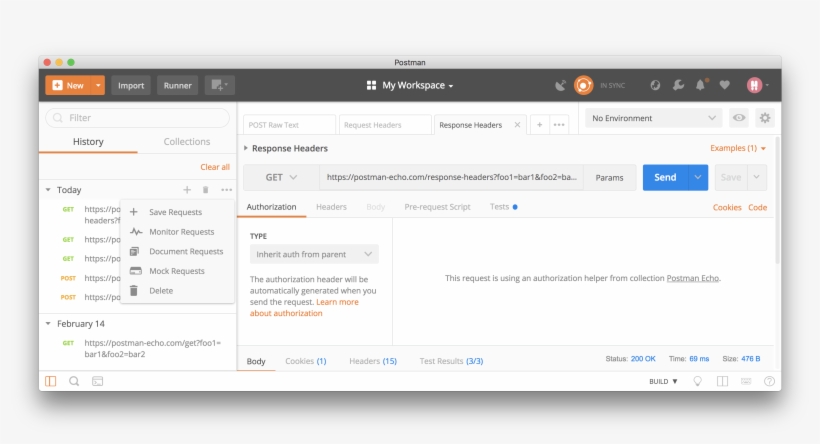Open the New button dropdown arrow
Screen dimensions: 820x444
pyautogui.click(x=98, y=85)
